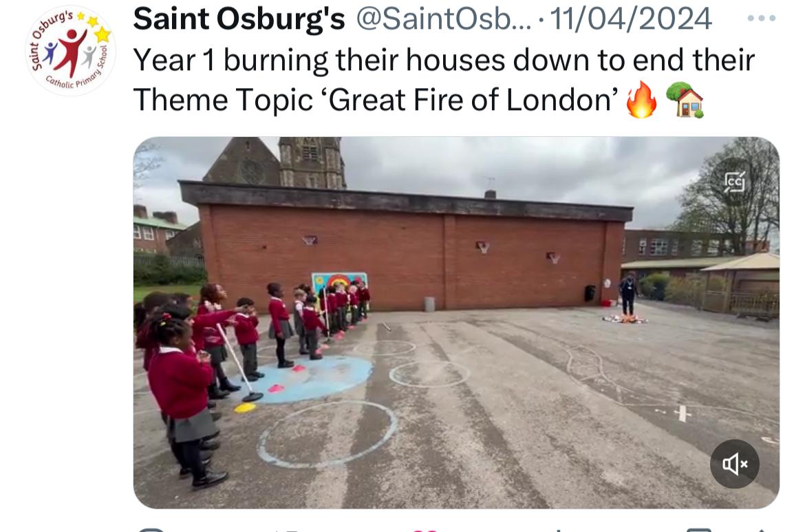The width and height of the screenshot is (805, 532).
Task: Open the tweet's 11/04/2024 date link
Action: [x=630, y=19]
